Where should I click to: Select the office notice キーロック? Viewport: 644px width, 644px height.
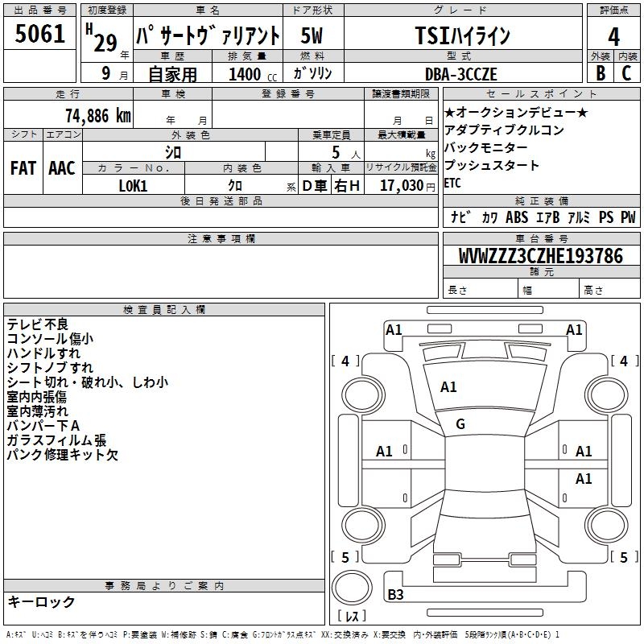(x=41, y=601)
